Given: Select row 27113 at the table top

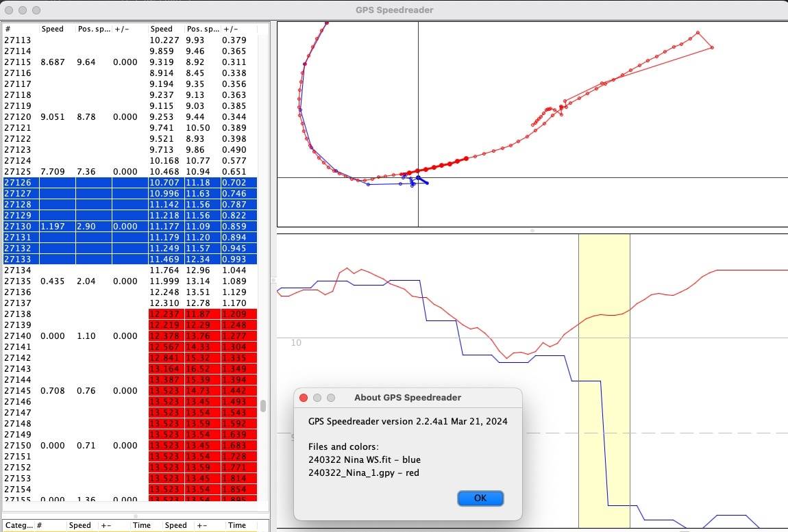Looking at the screenshot, I should 21,40.
